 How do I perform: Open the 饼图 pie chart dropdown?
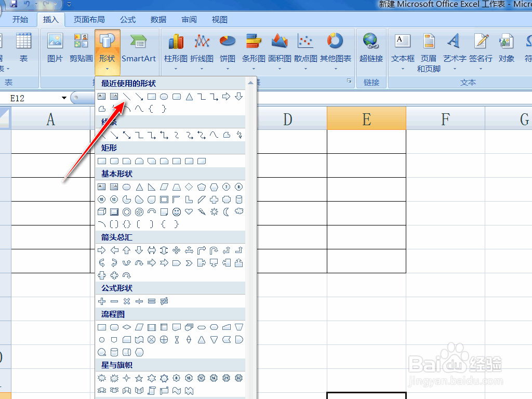tap(228, 51)
